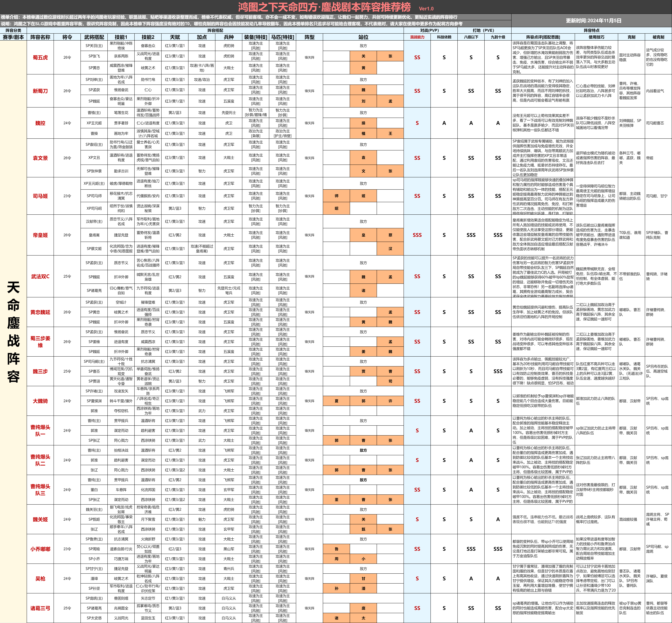Select the 蜀三步姜维 lineup name

tap(40, 342)
